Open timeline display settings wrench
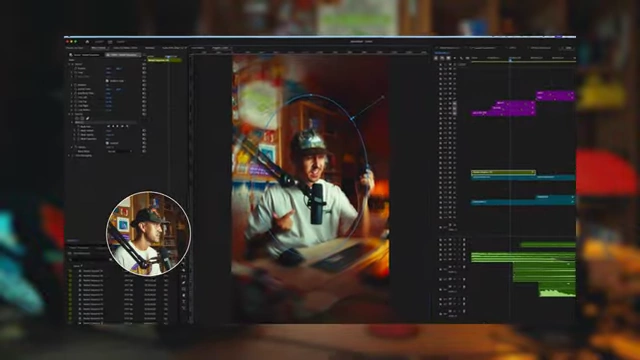The height and width of the screenshot is (360, 640). [x=461, y=58]
